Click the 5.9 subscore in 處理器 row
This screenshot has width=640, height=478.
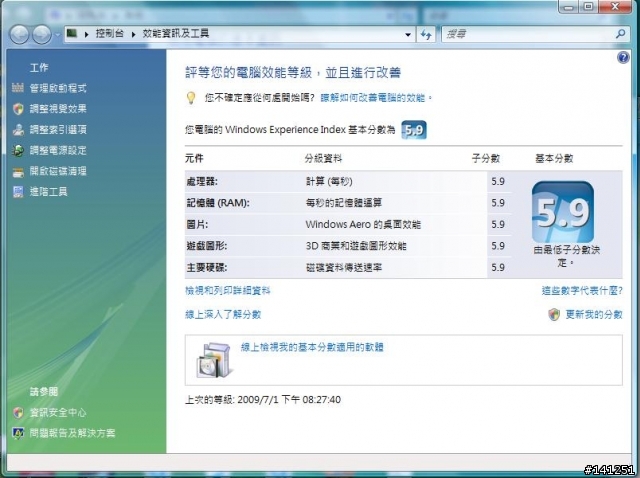click(x=498, y=181)
